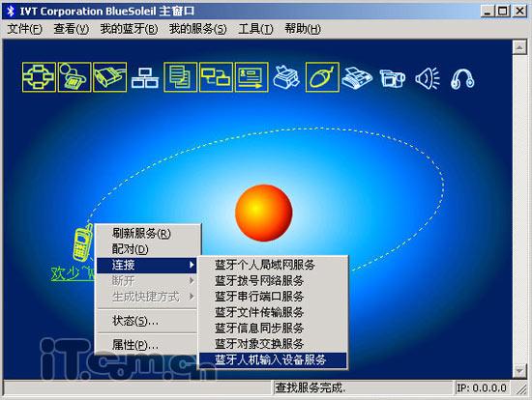Select 蓝牙信息同步服务 from submenu

(x=273, y=329)
